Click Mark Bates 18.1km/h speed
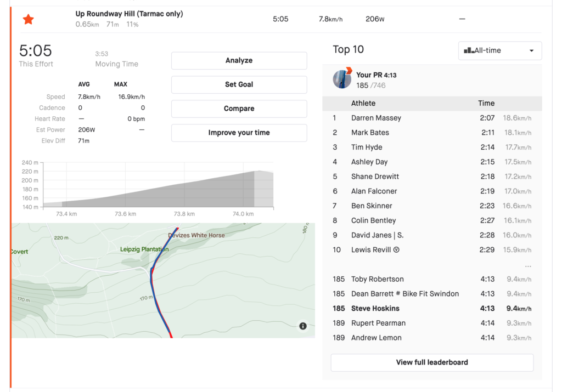Screen dimensions: 562x392 (518, 133)
